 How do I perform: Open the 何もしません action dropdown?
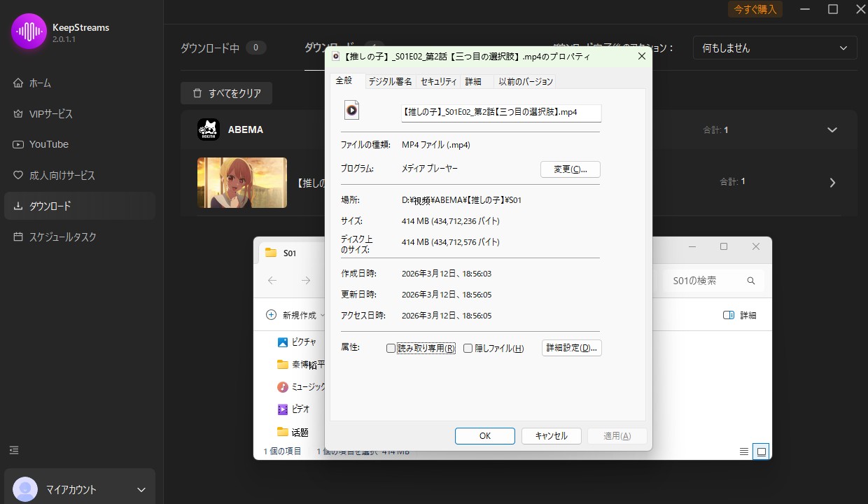tap(774, 48)
